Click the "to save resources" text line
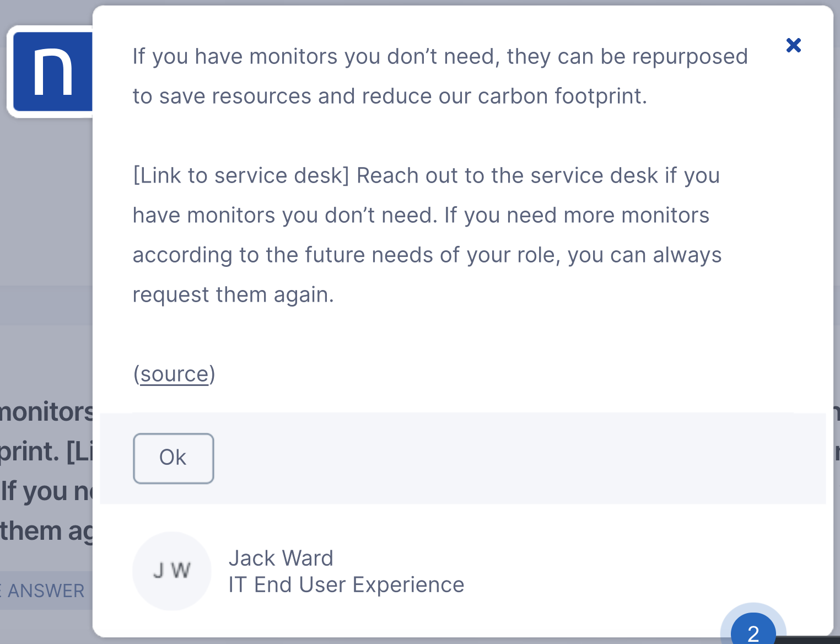Image resolution: width=840 pixels, height=644 pixels. point(390,96)
